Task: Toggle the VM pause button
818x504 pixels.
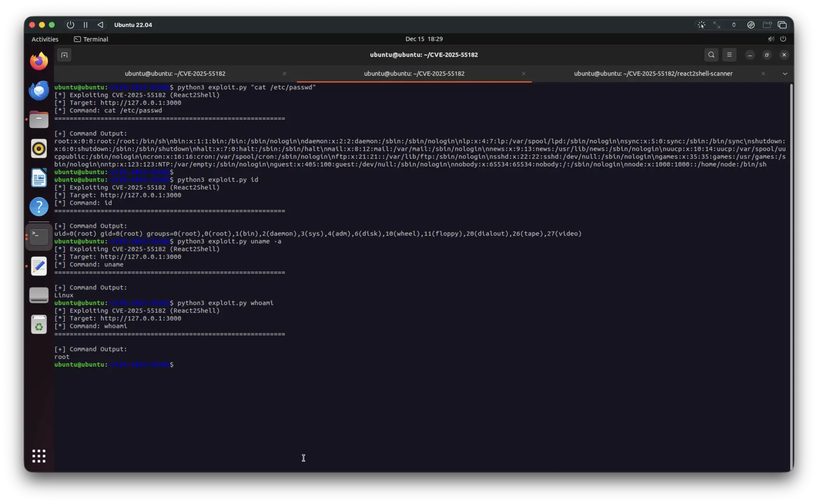Action: click(x=85, y=25)
